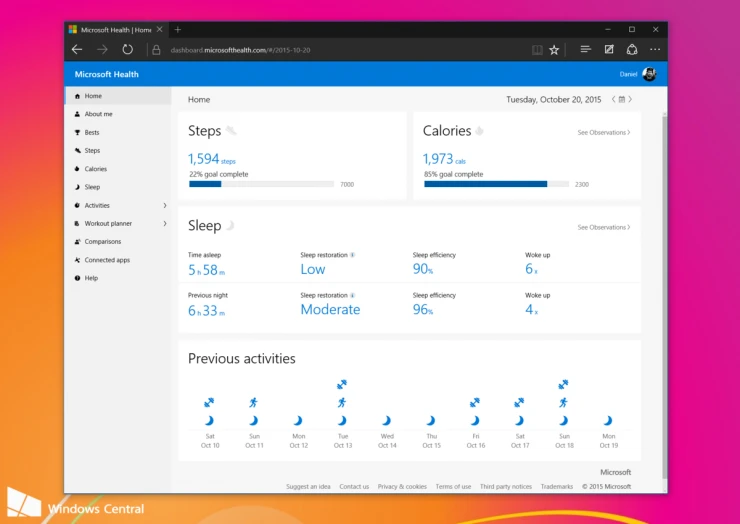
Task: Expand the Activities sidebar submenu
Action: tap(165, 205)
